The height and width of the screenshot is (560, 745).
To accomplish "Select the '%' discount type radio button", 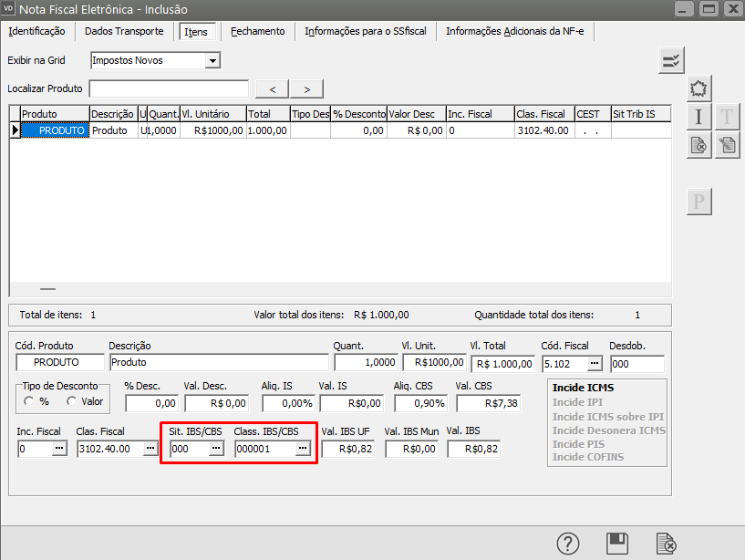I will click(x=30, y=401).
